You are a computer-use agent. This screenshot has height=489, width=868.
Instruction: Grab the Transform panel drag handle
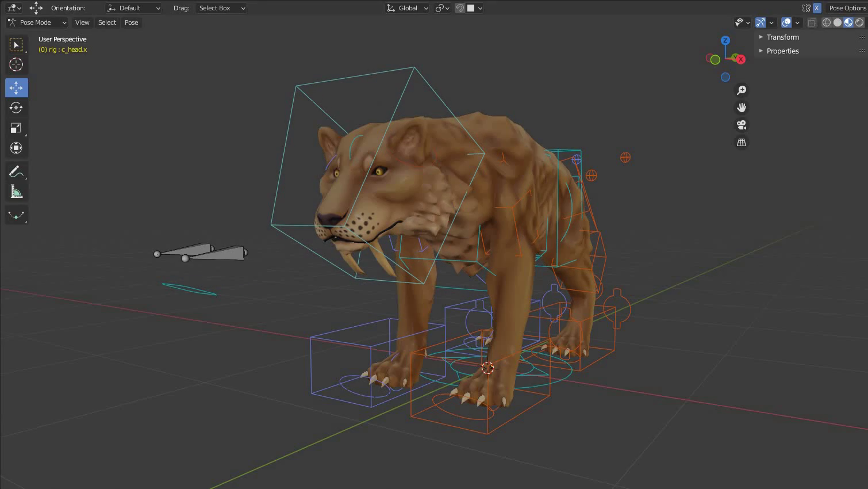tap(861, 37)
